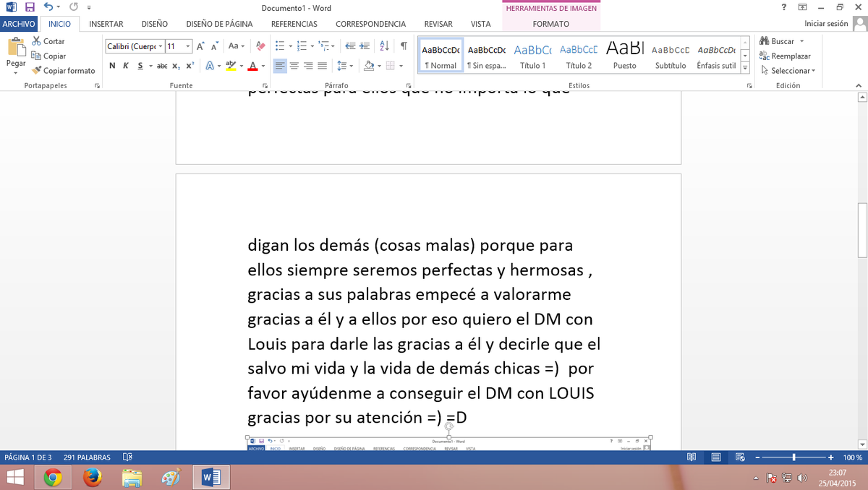Align text left
This screenshot has width=868, height=490.
click(280, 66)
